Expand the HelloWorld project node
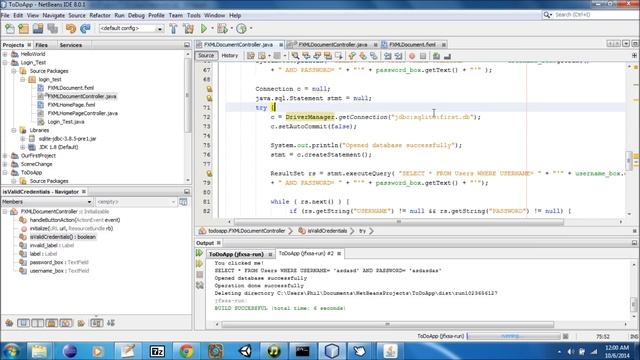This screenshot has height=360, width=640. pos(5,54)
